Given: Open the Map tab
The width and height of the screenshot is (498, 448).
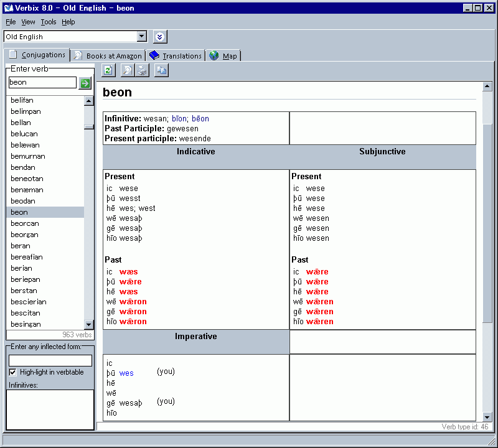Looking at the screenshot, I should coord(223,56).
